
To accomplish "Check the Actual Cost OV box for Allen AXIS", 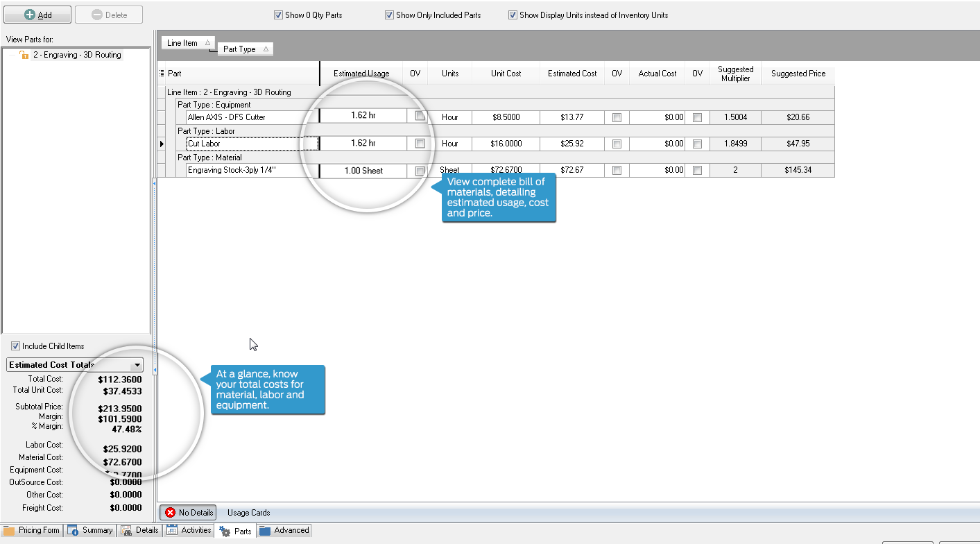I will click(697, 117).
